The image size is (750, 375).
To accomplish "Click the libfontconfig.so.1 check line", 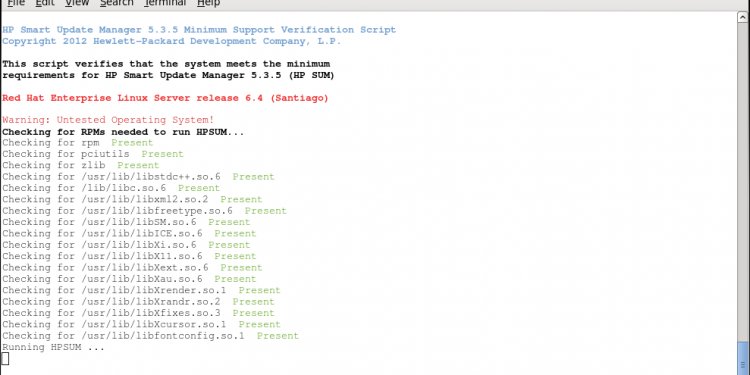I will click(x=150, y=336).
